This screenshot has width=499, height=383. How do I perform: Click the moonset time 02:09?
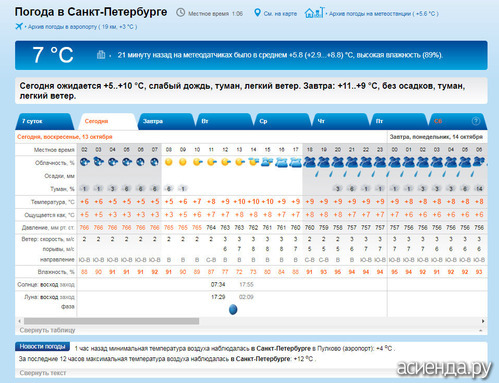tap(246, 297)
